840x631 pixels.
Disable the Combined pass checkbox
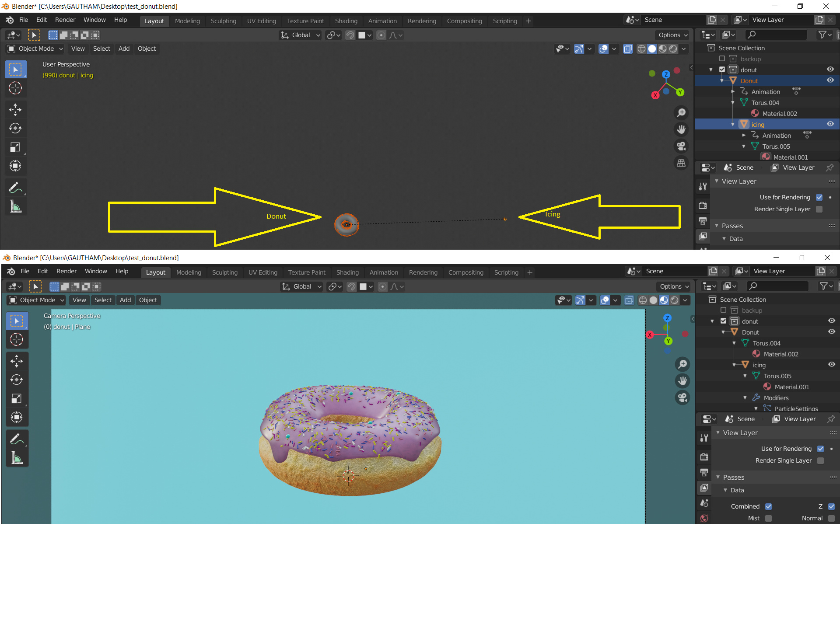768,506
